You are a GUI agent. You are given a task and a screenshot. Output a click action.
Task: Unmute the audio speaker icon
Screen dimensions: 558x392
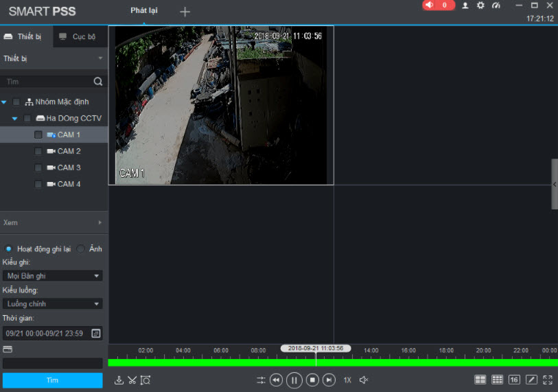[364, 380]
